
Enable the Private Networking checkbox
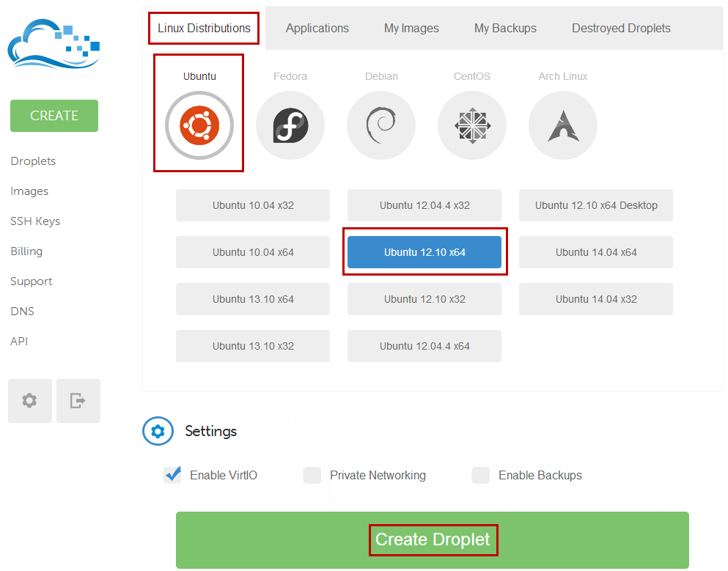tap(312, 476)
